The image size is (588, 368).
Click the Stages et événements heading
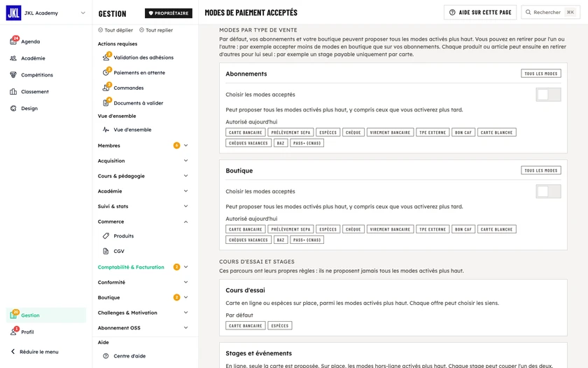click(259, 353)
